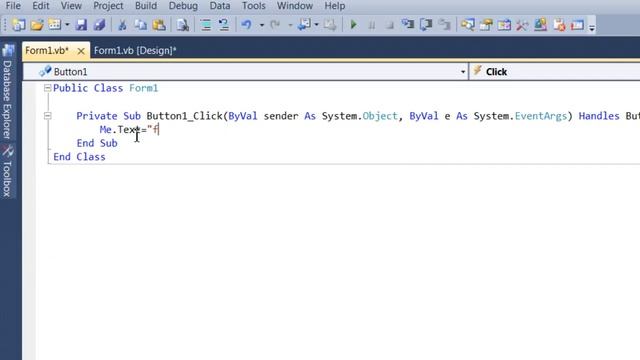
Task: Click the Stop Debugging square icon
Action: tap(390, 25)
